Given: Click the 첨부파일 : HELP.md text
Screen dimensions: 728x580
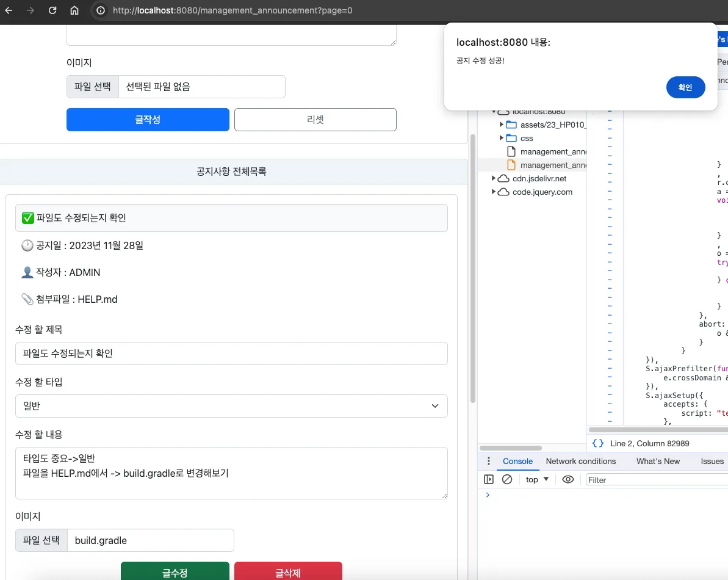Looking at the screenshot, I should [77, 300].
